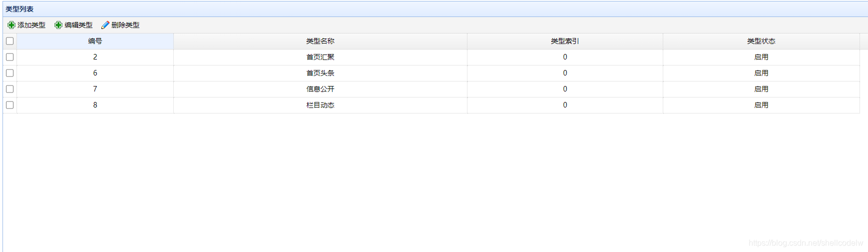This screenshot has width=868, height=252.
Task: Sort by the 编号 column header
Action: pos(95,41)
